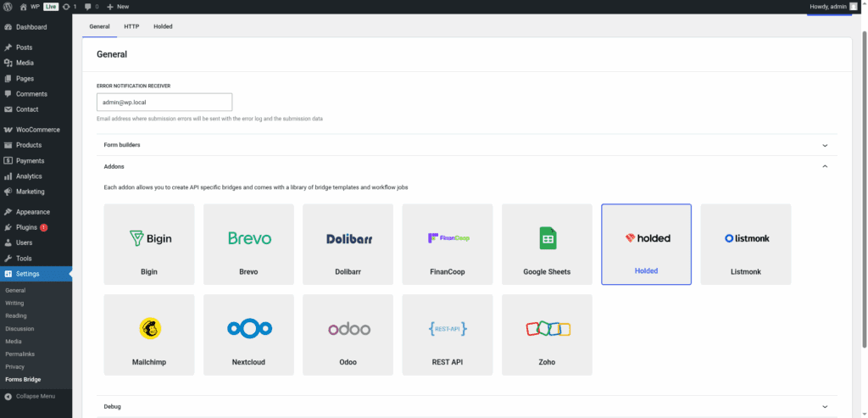Click the Contact envelope icon

click(8, 109)
